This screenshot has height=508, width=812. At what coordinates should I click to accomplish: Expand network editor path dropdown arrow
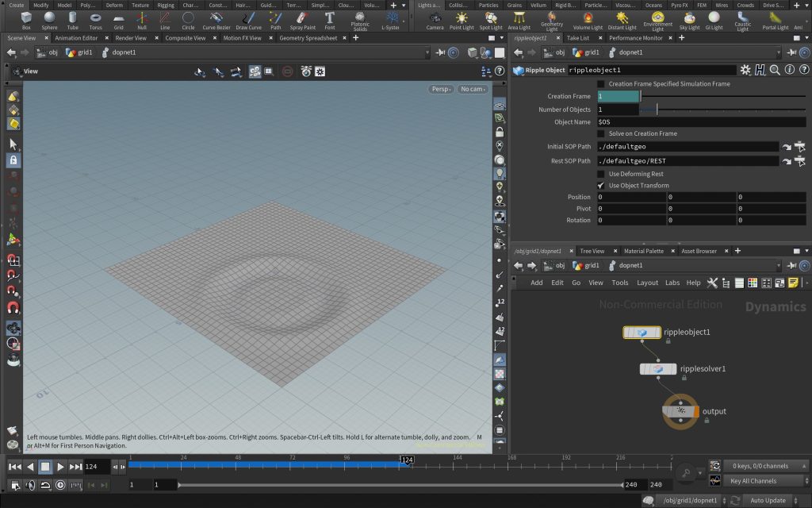(779, 265)
